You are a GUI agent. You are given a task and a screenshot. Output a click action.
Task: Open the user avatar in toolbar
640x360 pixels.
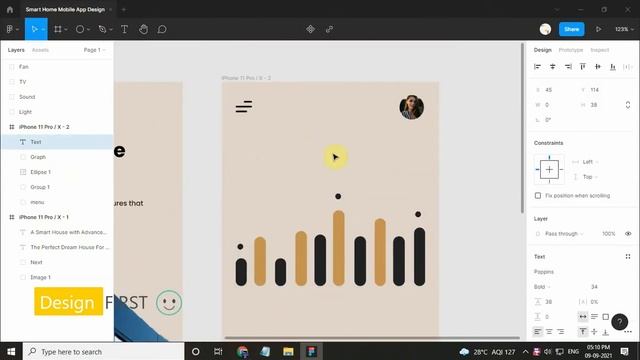[x=545, y=29]
